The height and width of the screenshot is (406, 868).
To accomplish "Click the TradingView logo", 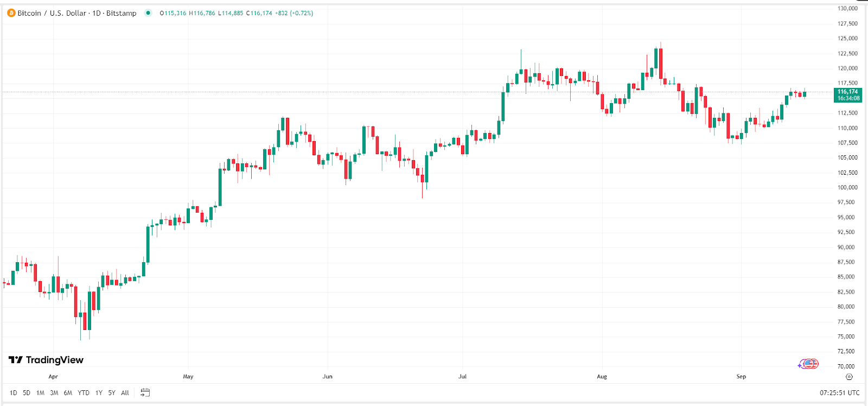I will click(x=46, y=360).
